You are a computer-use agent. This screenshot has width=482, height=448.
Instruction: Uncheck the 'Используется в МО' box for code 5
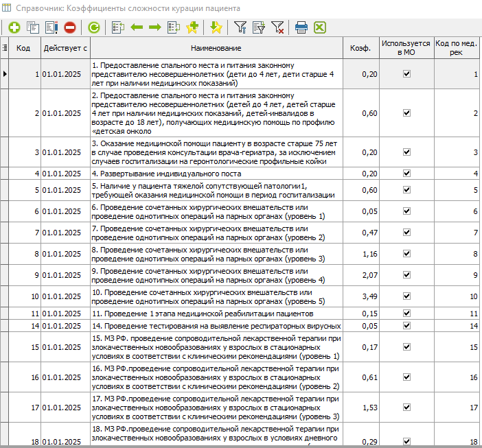(x=406, y=190)
